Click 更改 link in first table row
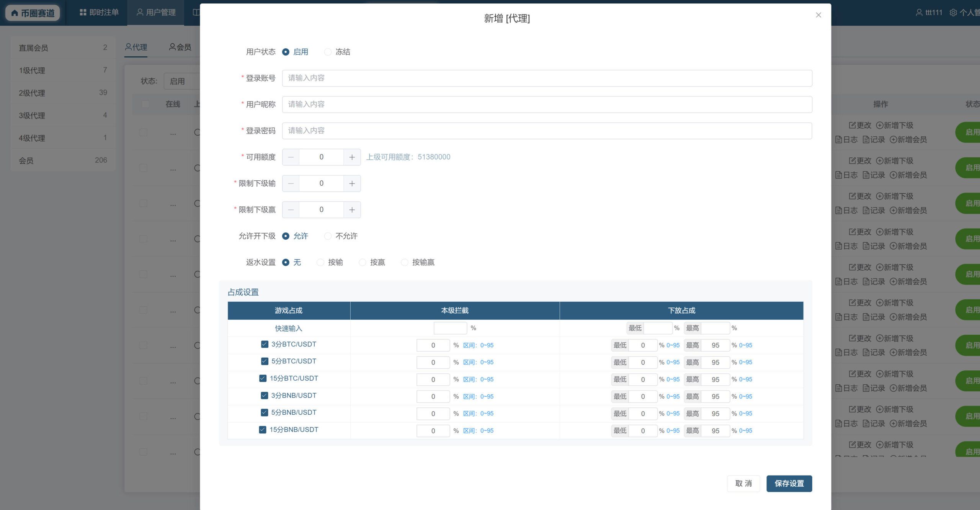The image size is (980, 510). (x=860, y=125)
